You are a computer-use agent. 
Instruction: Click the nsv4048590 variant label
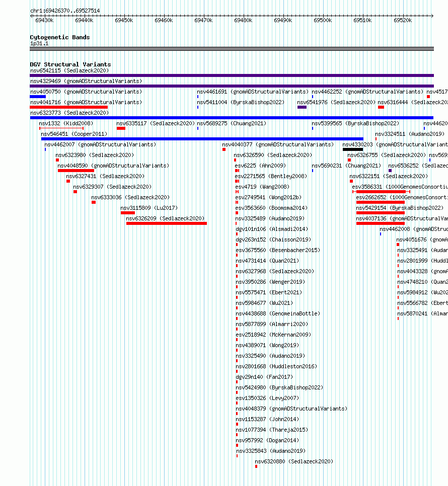113,166
